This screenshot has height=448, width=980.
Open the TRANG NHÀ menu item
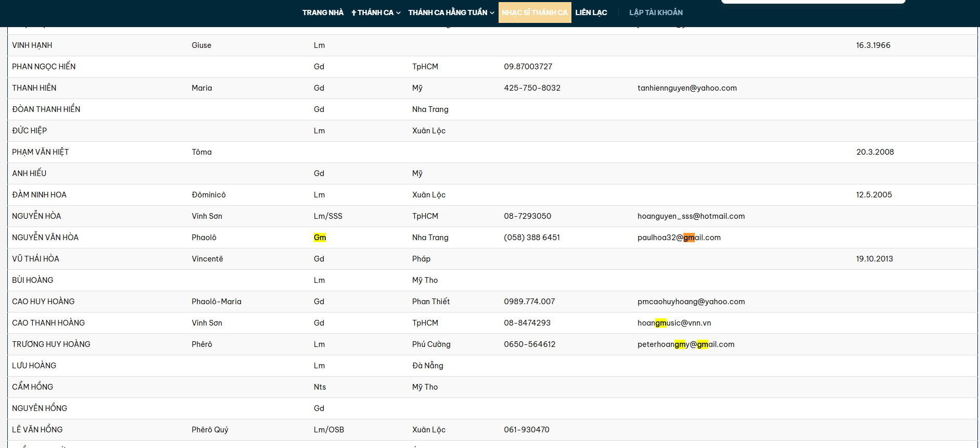[323, 13]
